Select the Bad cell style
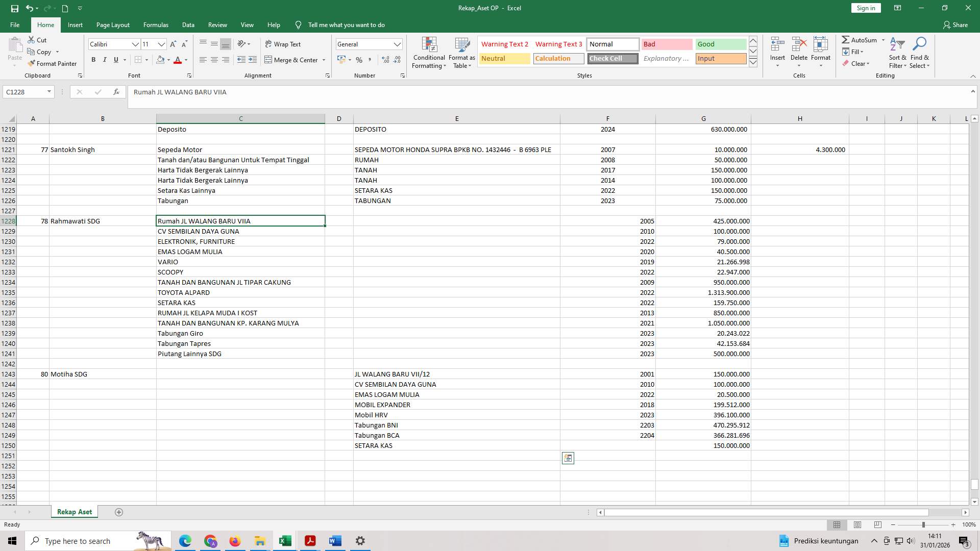 coord(667,44)
